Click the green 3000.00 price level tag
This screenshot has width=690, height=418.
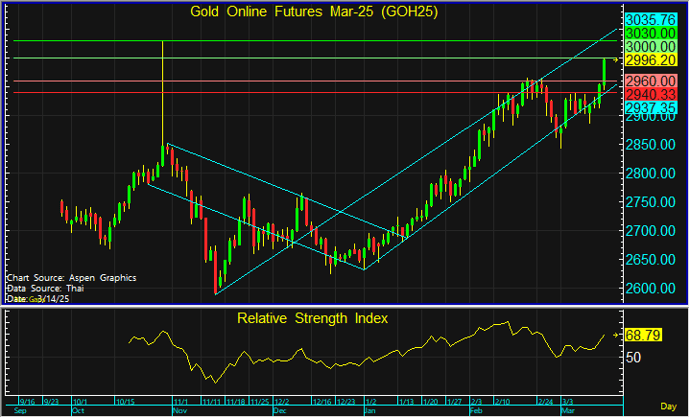pyautogui.click(x=651, y=47)
